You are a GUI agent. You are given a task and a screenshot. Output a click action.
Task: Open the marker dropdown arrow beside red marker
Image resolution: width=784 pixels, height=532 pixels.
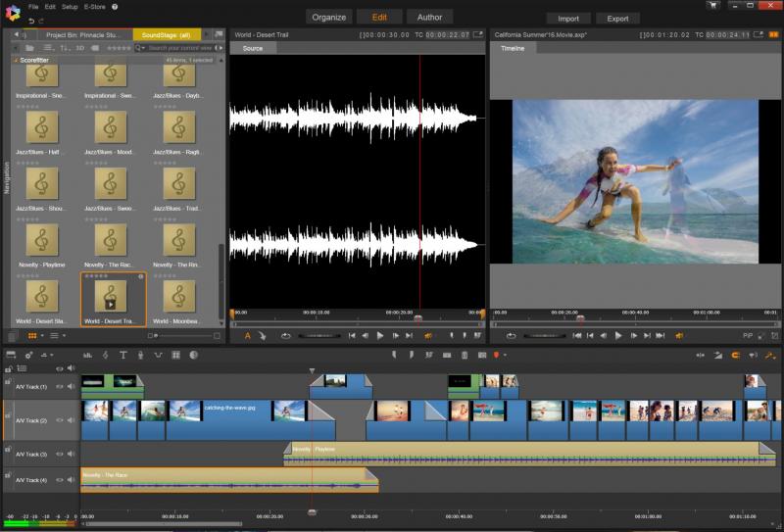(505, 355)
